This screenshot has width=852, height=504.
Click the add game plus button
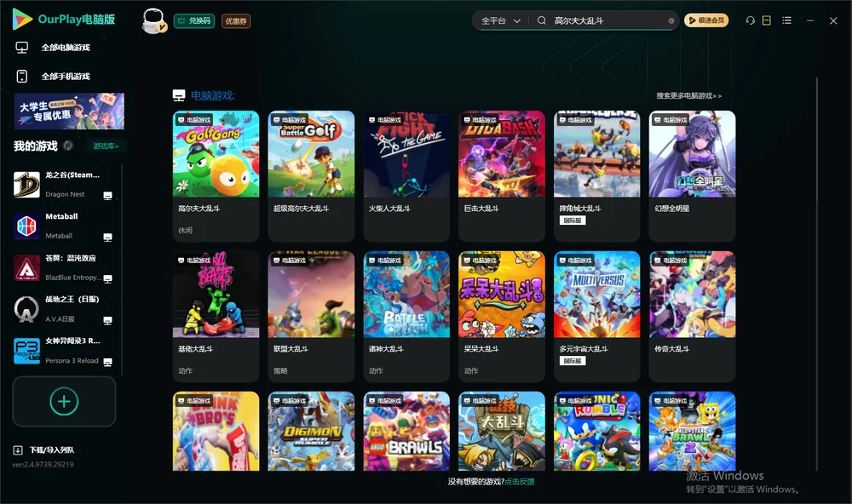click(64, 402)
